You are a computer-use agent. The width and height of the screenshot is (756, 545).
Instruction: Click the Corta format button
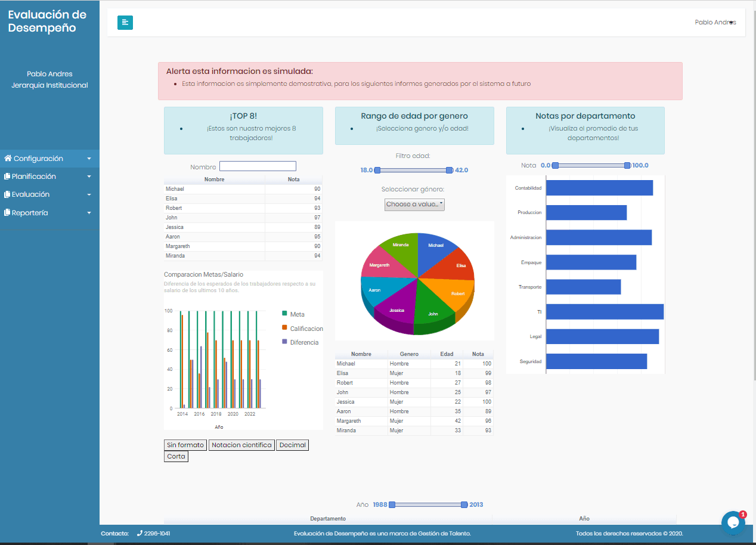pyautogui.click(x=176, y=457)
